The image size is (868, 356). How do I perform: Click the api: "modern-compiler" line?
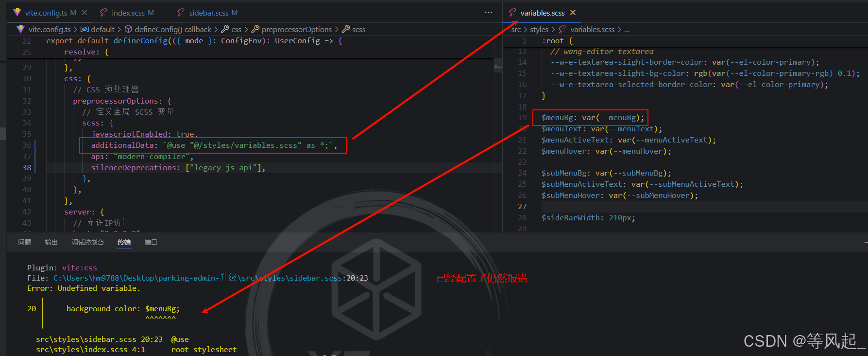click(142, 157)
